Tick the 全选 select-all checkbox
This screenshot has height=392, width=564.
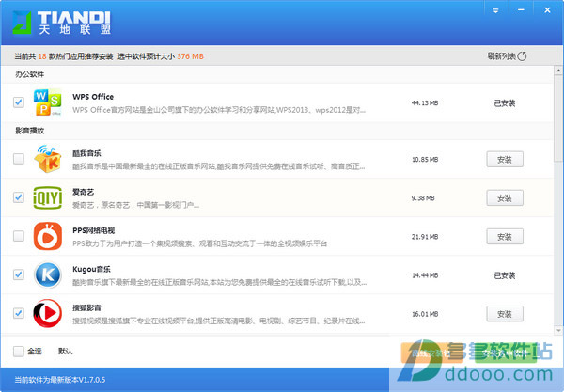[19, 351]
